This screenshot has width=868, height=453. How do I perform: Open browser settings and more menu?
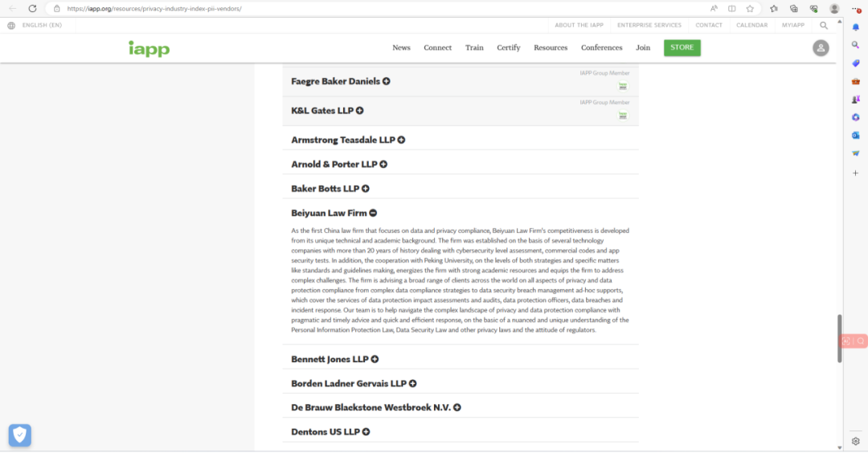click(857, 8)
